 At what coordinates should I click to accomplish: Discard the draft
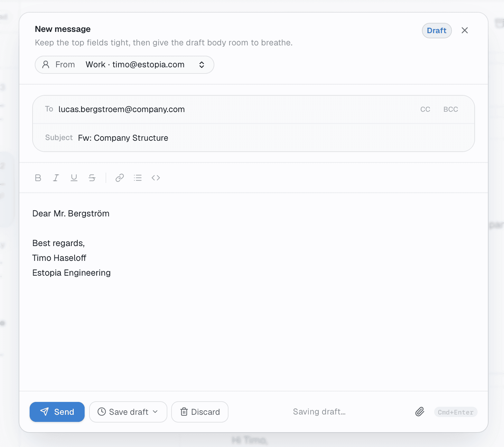200,412
